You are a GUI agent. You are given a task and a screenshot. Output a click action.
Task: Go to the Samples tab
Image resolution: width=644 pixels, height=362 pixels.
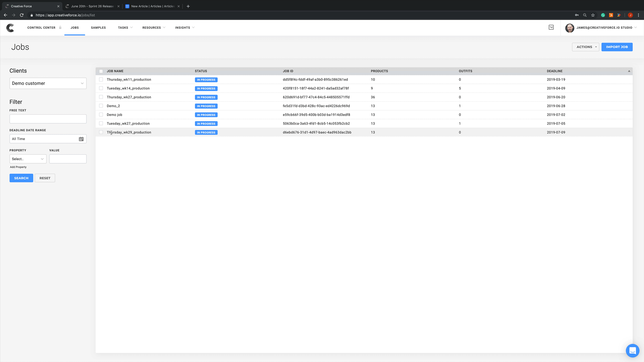click(98, 28)
